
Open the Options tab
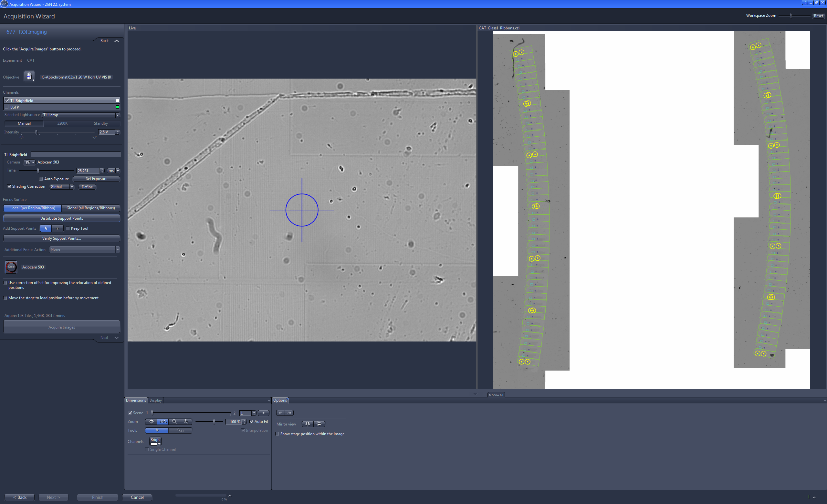(280, 400)
